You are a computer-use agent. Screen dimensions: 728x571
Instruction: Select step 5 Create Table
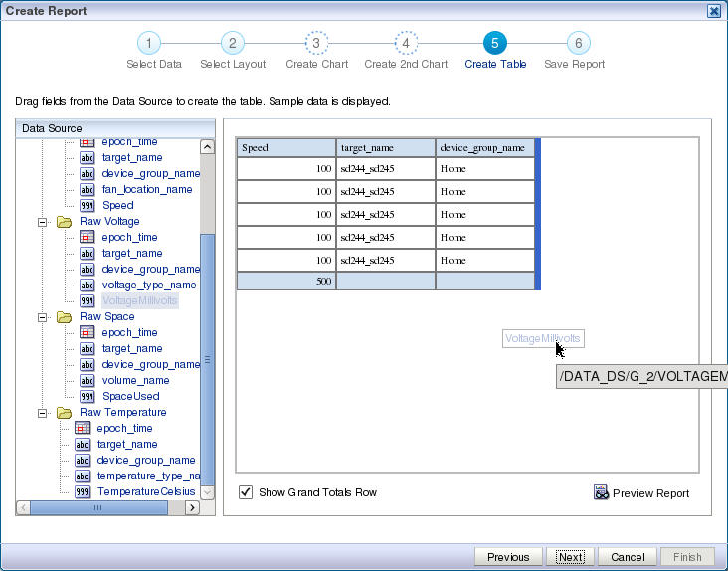click(x=495, y=43)
